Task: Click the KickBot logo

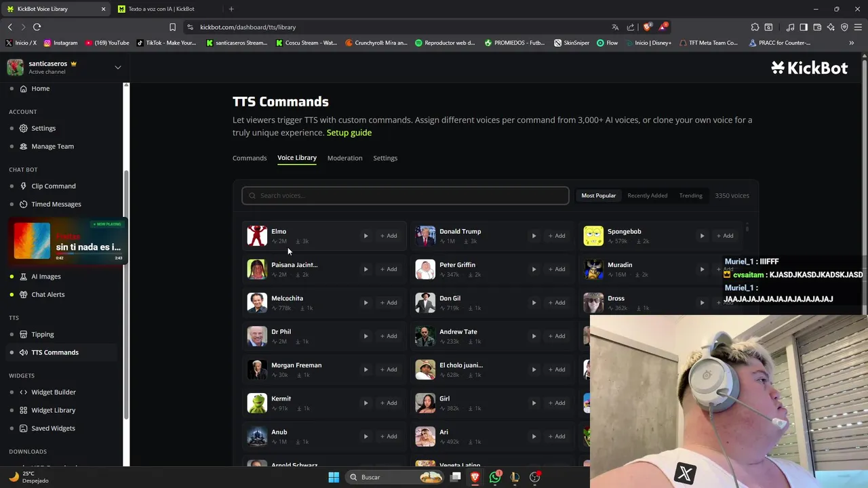Action: tap(809, 67)
